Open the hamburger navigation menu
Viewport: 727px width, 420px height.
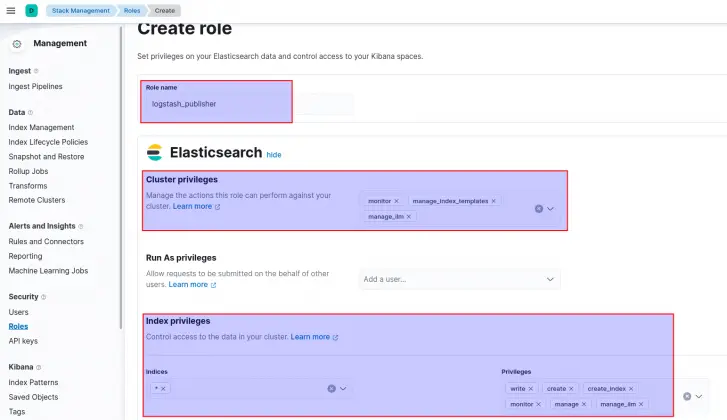pos(11,10)
